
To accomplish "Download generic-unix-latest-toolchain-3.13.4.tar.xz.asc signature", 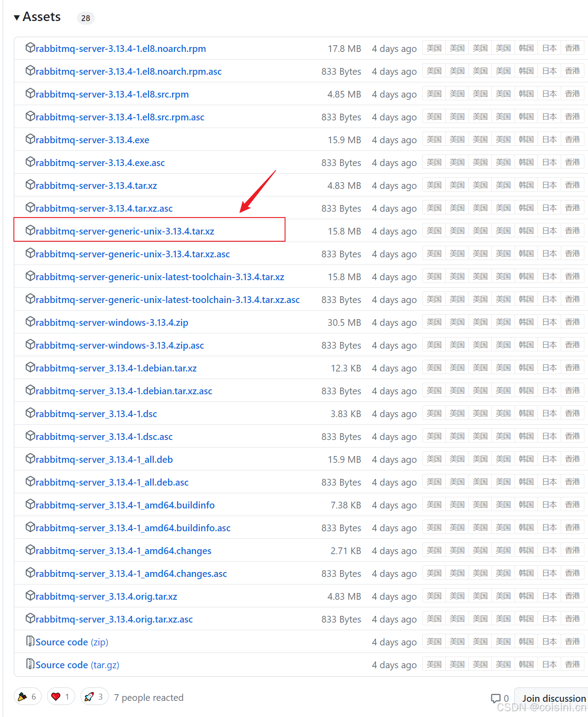I will pyautogui.click(x=168, y=300).
